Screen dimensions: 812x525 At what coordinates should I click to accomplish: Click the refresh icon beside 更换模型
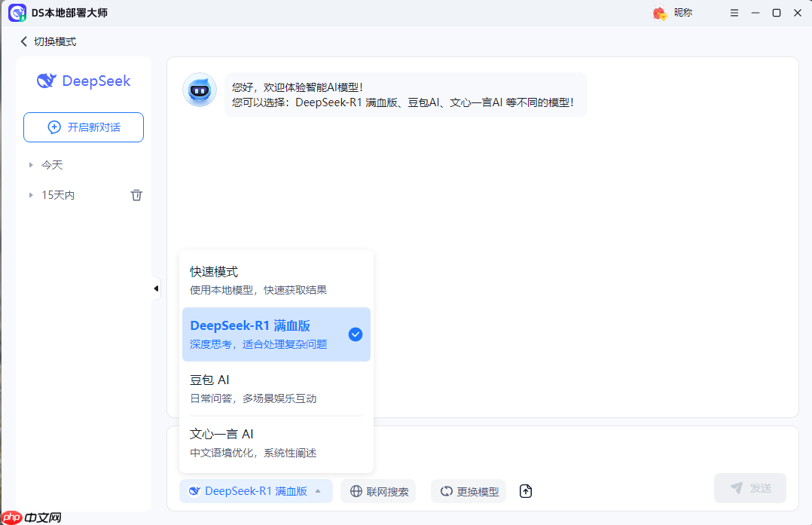(x=447, y=491)
